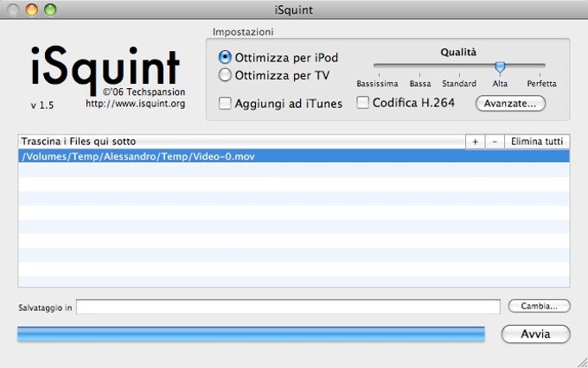
Task: Click the Standard quality label
Action: [459, 84]
